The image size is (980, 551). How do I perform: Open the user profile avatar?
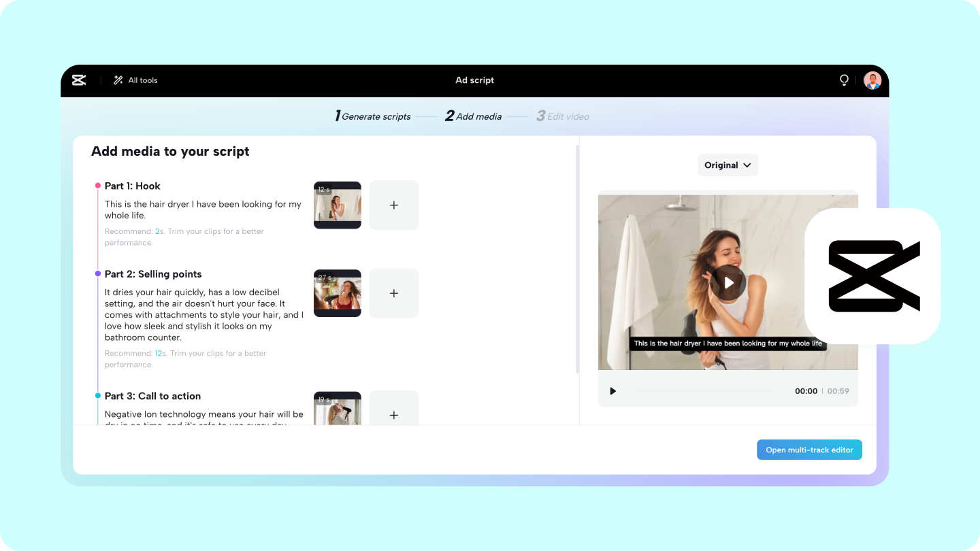(872, 80)
